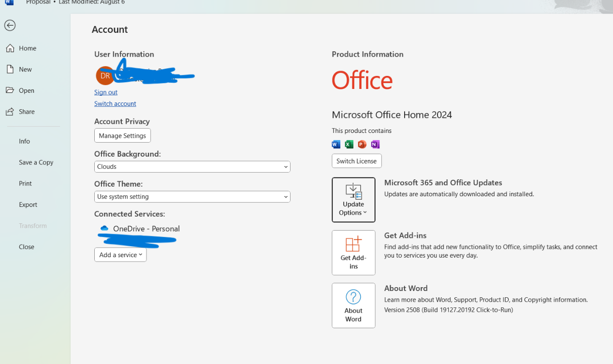Click the Excel icon under product contains

349,144
